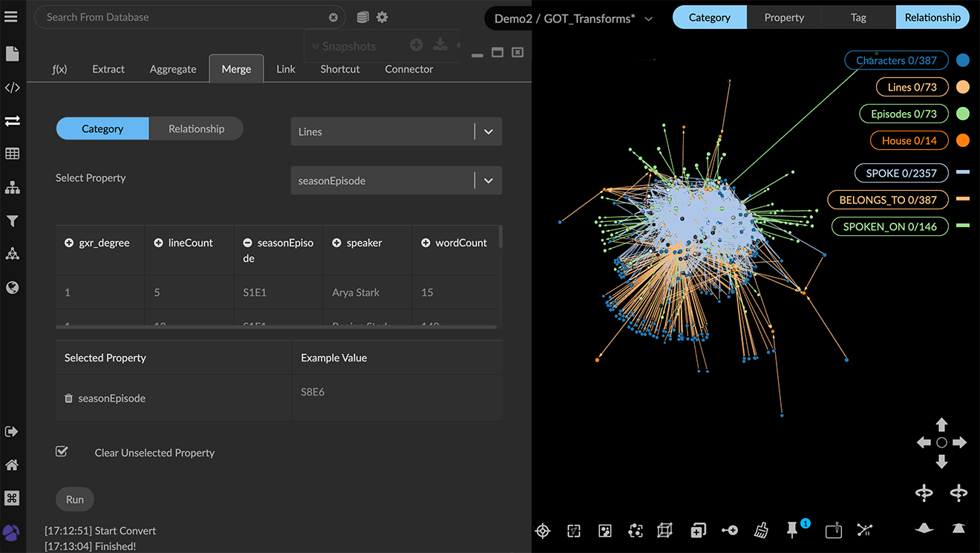The height and width of the screenshot is (553, 980).
Task: Open the seasonEpisode property dropdown
Action: (x=488, y=181)
